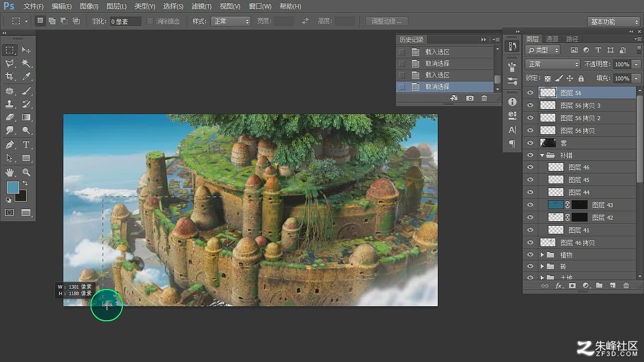Select the Clone Stamp tool
Image resolution: width=644 pixels, height=362 pixels.
(10, 104)
